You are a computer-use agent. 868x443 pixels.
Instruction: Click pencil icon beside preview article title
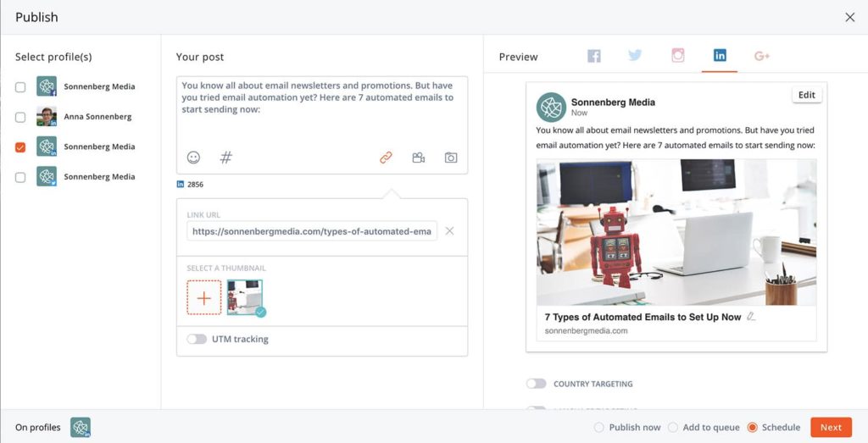[x=751, y=317]
